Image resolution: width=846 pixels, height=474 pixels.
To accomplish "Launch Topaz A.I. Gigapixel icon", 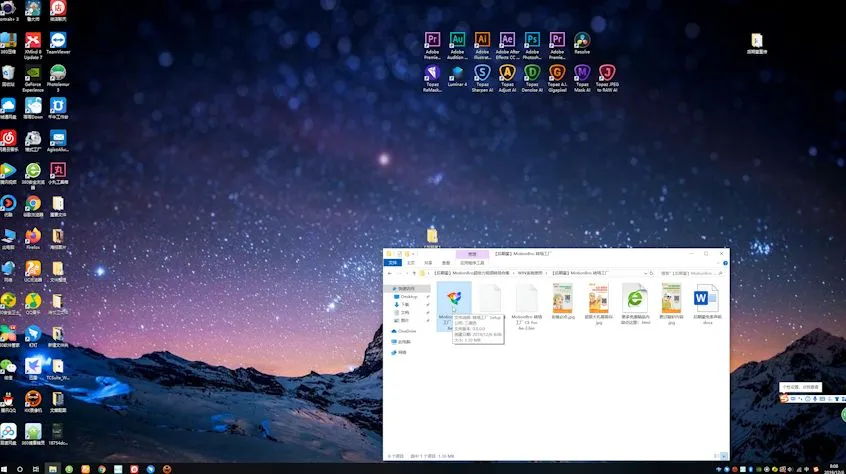I will pyautogui.click(x=557, y=78).
